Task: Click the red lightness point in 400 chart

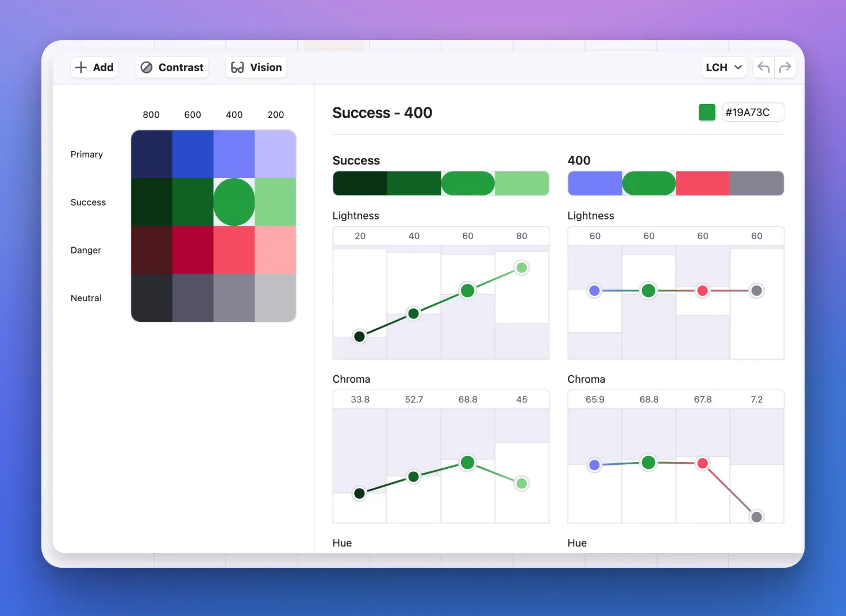Action: click(x=702, y=291)
